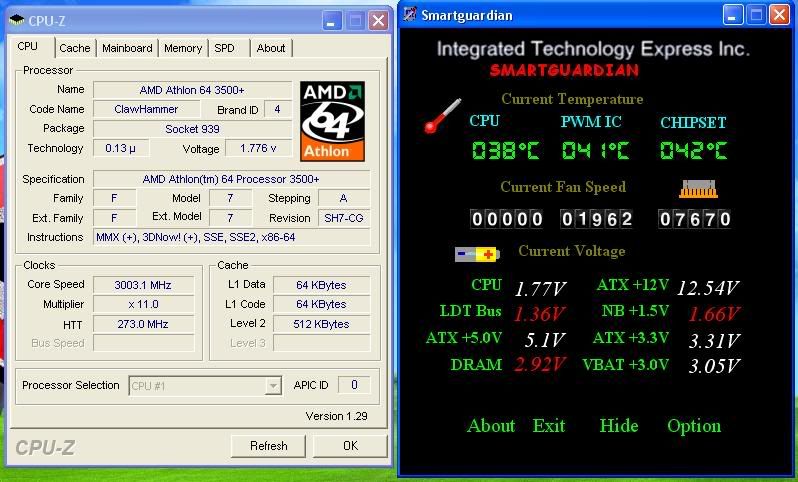Click the Level 2 value 512 KBytes
Viewport: 798px width, 482px height.
click(321, 324)
